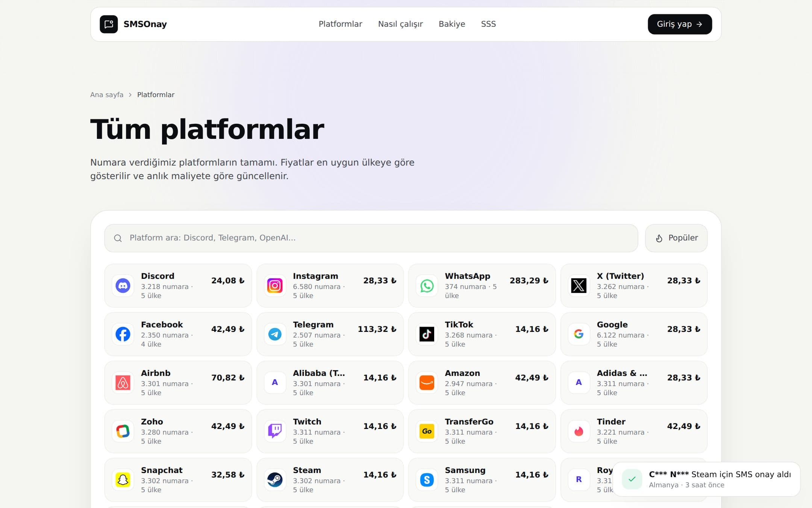
Task: Select the TransferGo name text
Action: (469, 422)
